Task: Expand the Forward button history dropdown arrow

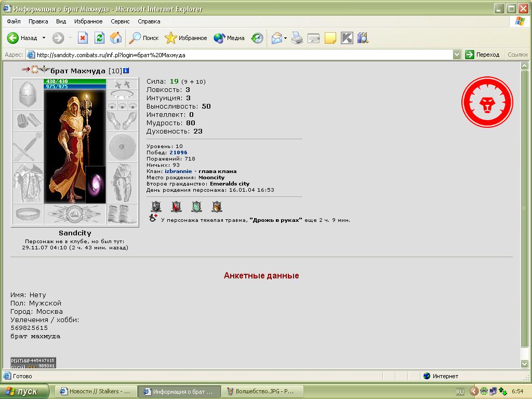Action: (70, 37)
